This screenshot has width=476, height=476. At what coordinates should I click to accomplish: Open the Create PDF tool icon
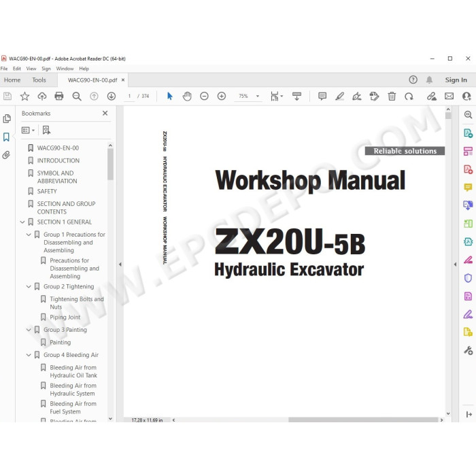[x=468, y=169]
